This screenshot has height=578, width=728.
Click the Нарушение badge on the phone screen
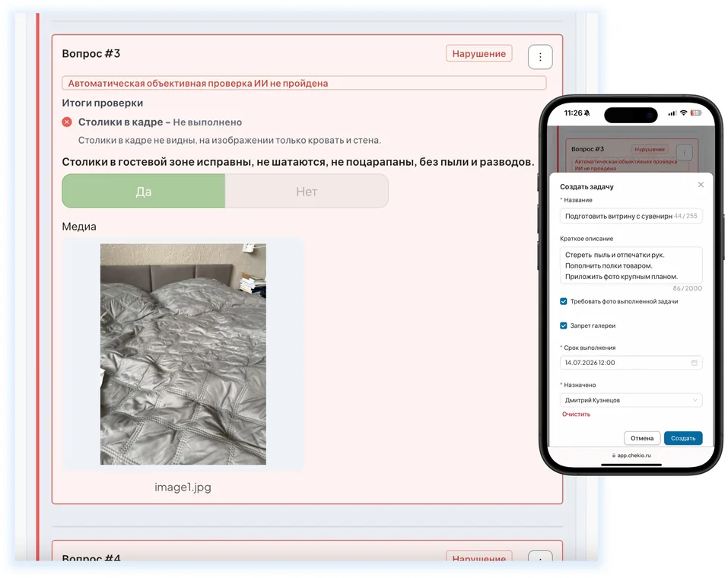[649, 150]
